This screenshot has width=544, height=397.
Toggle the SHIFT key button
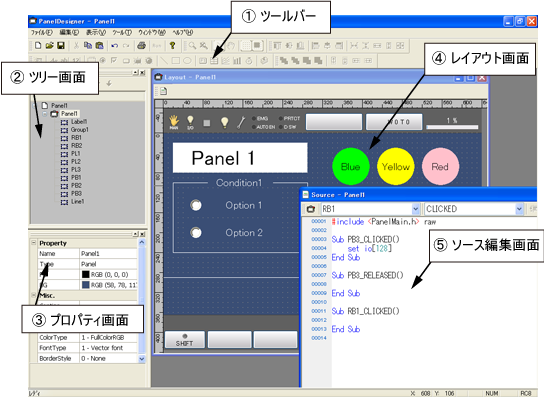click(184, 339)
